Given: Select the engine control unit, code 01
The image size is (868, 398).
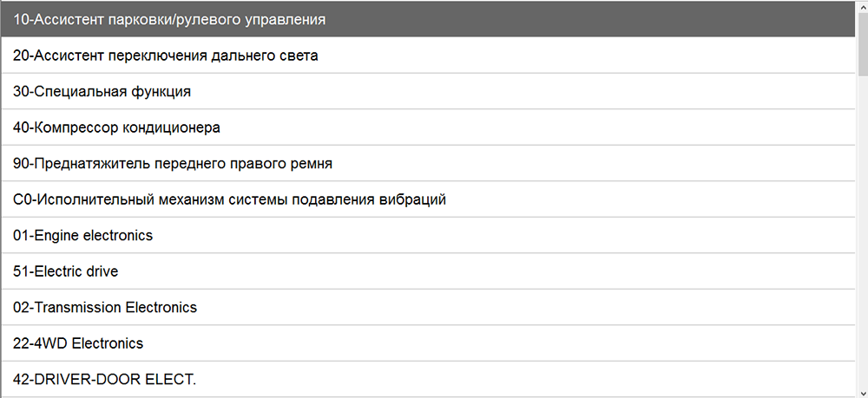Looking at the screenshot, I should [83, 235].
